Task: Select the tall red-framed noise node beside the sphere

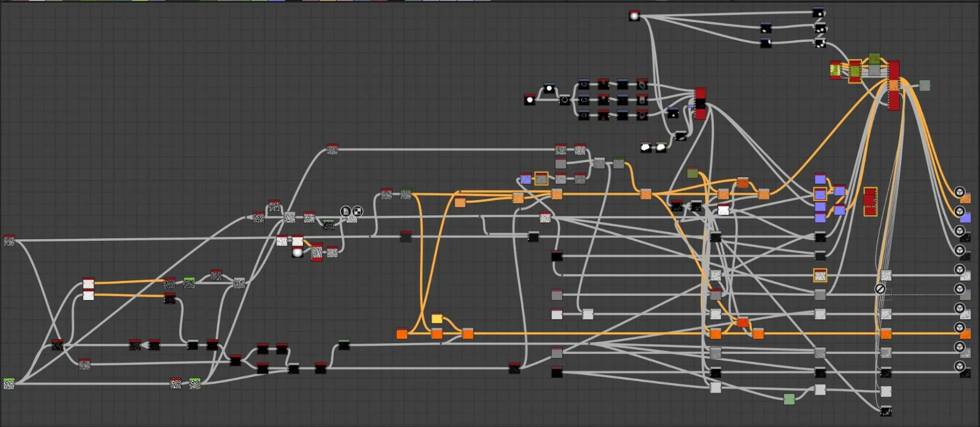Action: point(317,252)
